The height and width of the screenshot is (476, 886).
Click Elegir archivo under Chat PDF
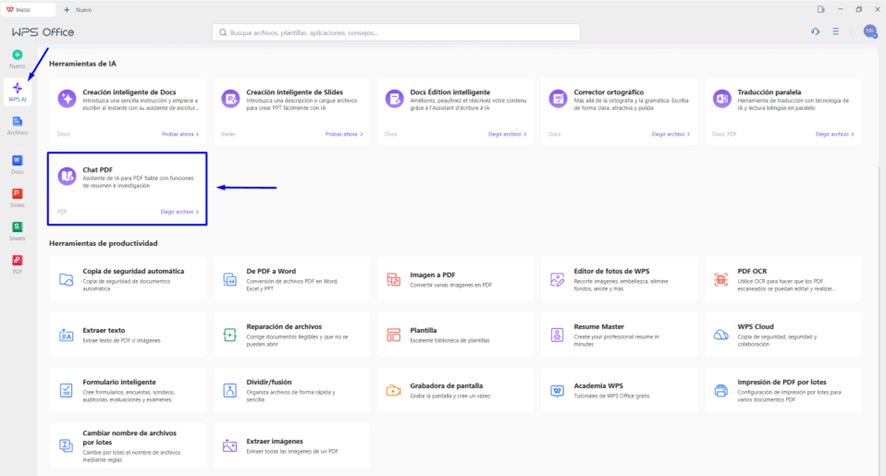coord(180,211)
